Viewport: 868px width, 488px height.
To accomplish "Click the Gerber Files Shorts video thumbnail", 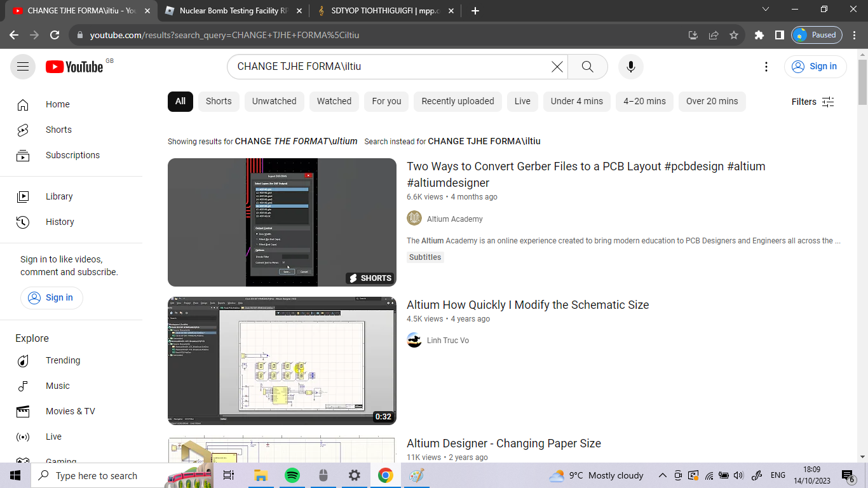I will 282,222.
